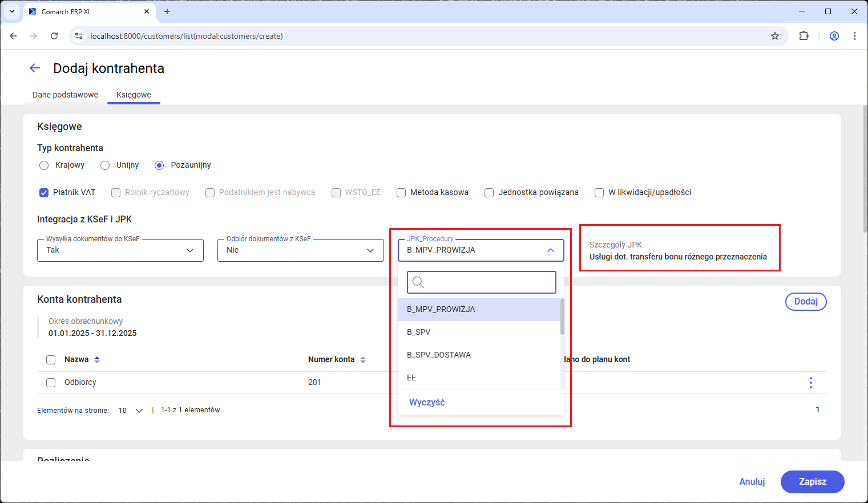Switch to Dane podstawowe tab
The height and width of the screenshot is (503, 868).
(65, 95)
